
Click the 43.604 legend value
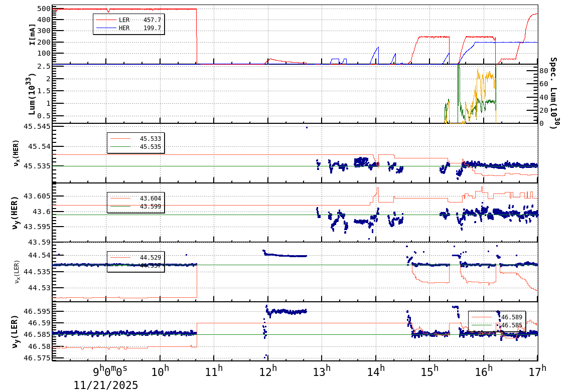point(151,199)
